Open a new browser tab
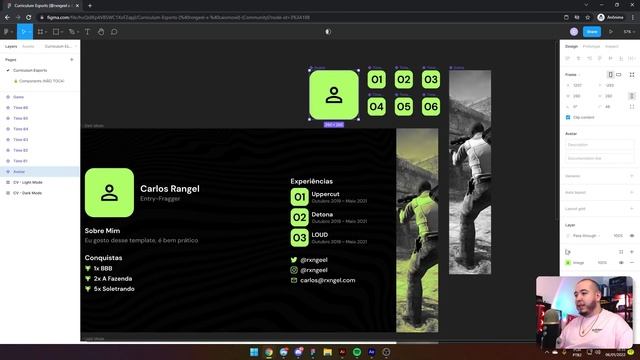 [90, 6]
